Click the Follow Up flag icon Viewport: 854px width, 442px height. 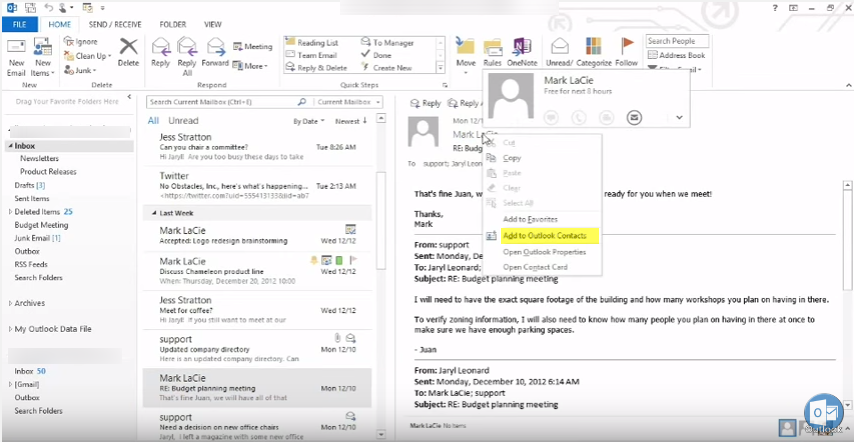(x=627, y=46)
